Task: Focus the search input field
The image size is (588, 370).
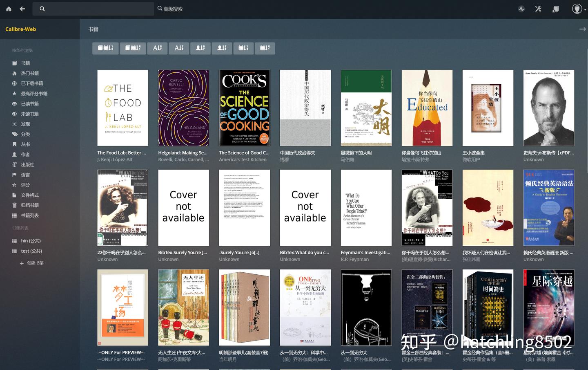Action: click(94, 9)
